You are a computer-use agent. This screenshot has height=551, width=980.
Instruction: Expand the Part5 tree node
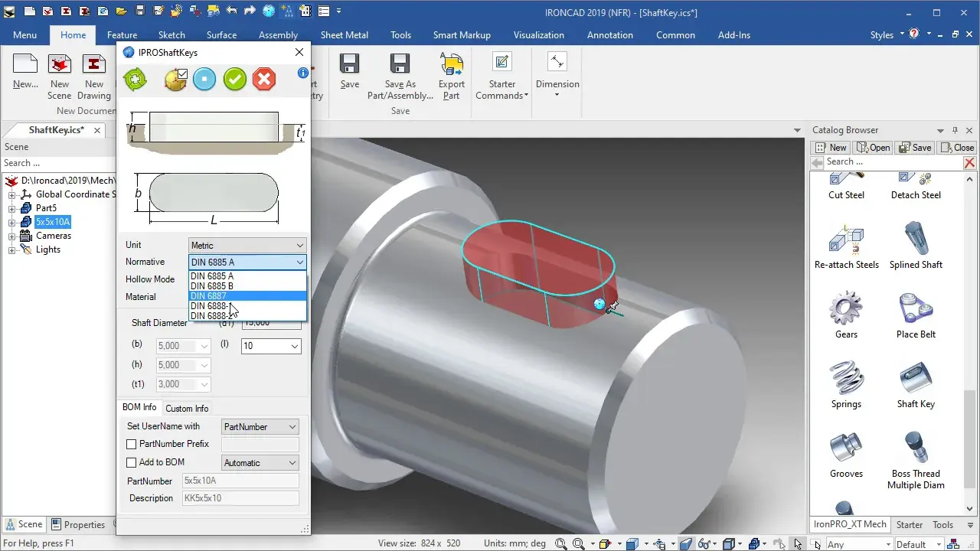pyautogui.click(x=12, y=208)
